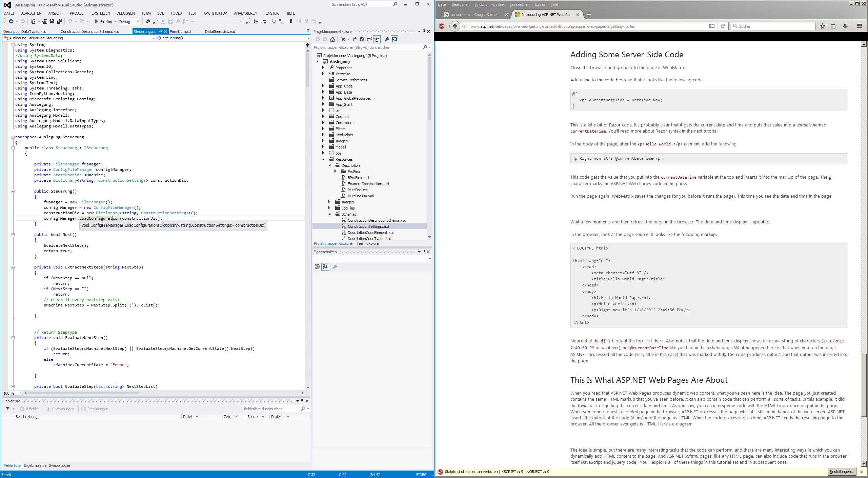Viewport: 868px width, 478px height.
Task: Collapse the Schemas folder in tree
Action: [329, 214]
